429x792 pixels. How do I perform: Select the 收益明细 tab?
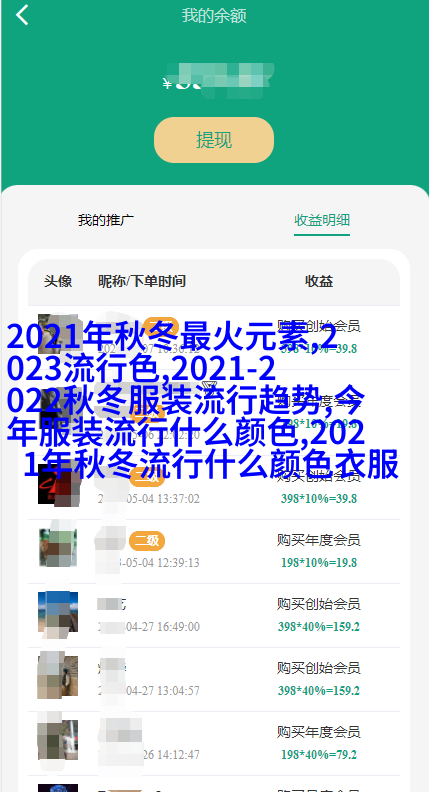click(x=322, y=221)
